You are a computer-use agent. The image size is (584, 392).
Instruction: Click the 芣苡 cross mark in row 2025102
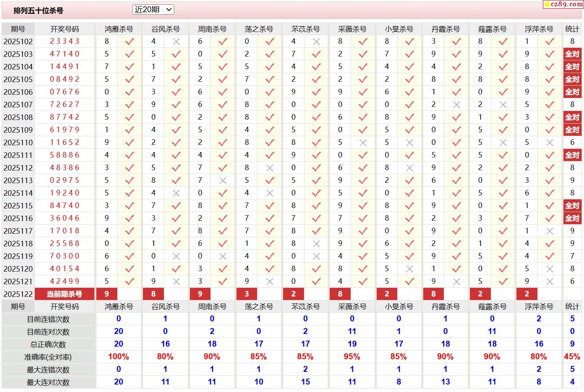pyautogui.click(x=316, y=41)
